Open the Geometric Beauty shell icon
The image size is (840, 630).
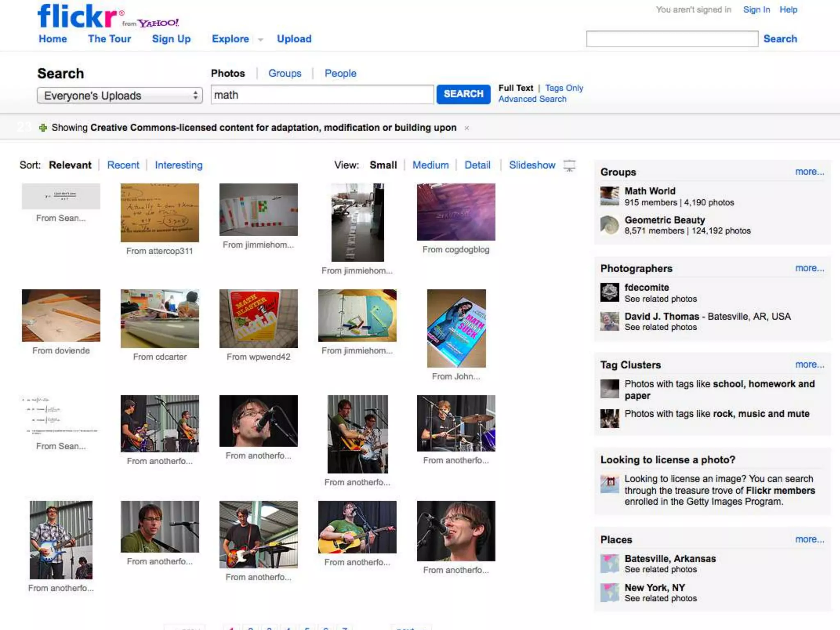click(x=609, y=225)
